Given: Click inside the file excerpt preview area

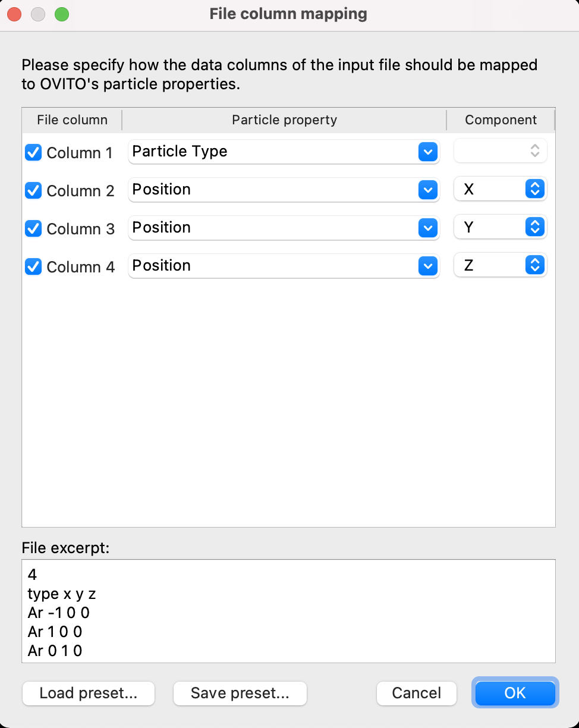Looking at the screenshot, I should coord(288,611).
